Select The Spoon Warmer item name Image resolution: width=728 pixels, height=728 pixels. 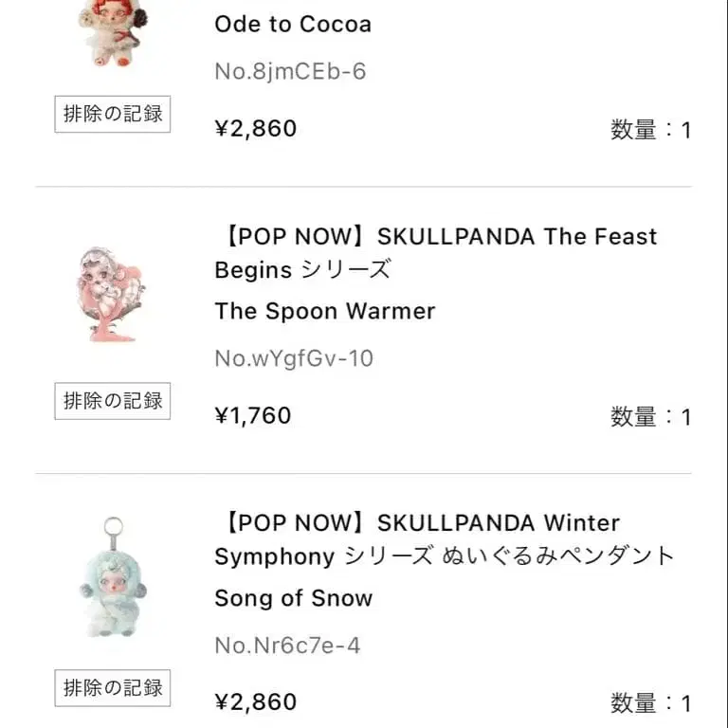pyautogui.click(x=325, y=311)
